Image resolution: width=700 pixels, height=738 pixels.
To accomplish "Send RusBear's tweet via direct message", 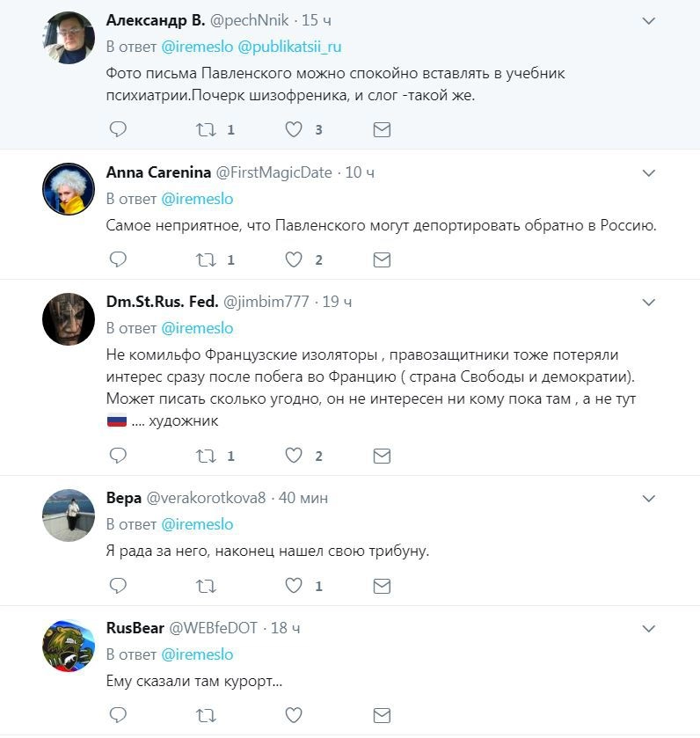I will 382,715.
